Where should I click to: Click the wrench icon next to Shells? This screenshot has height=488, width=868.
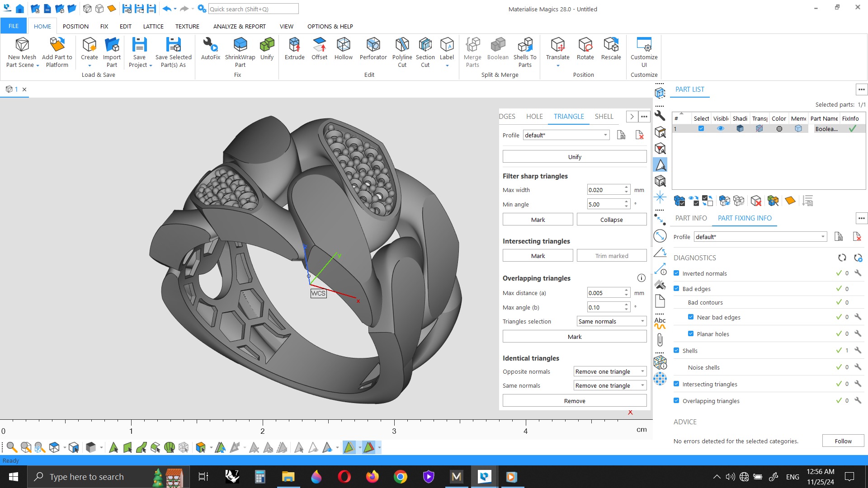click(858, 350)
